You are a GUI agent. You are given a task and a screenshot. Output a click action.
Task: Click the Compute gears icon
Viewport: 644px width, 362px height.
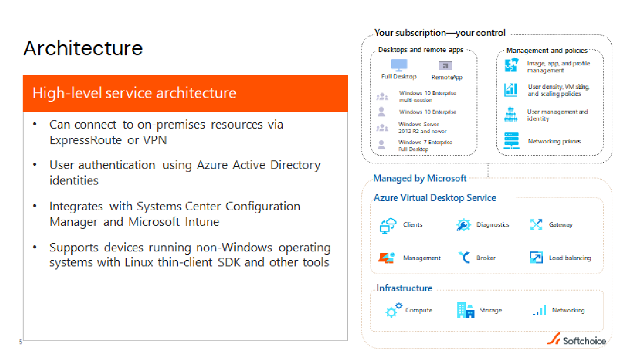point(393,310)
